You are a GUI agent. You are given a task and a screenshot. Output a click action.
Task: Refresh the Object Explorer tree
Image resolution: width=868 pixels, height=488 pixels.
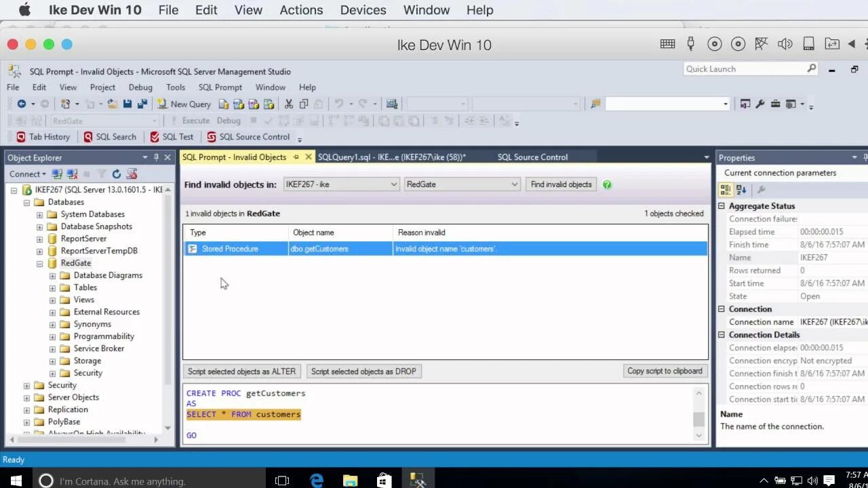click(x=117, y=174)
